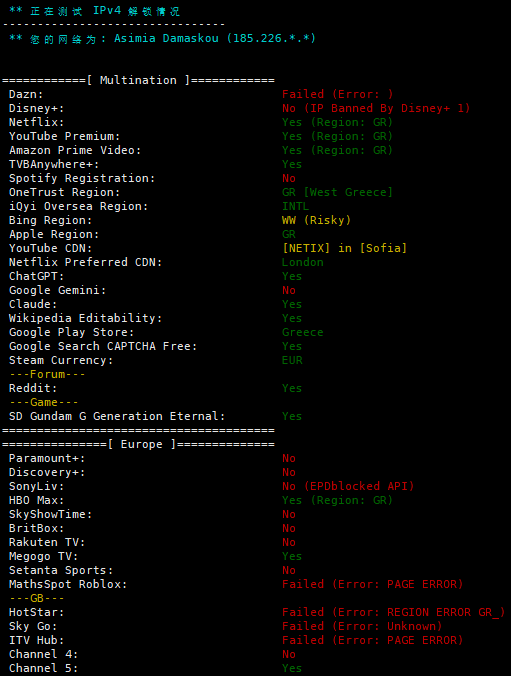This screenshot has height=676, width=511.
Task: Select the ---GB--- subsection label
Action: pyautogui.click(x=37, y=599)
